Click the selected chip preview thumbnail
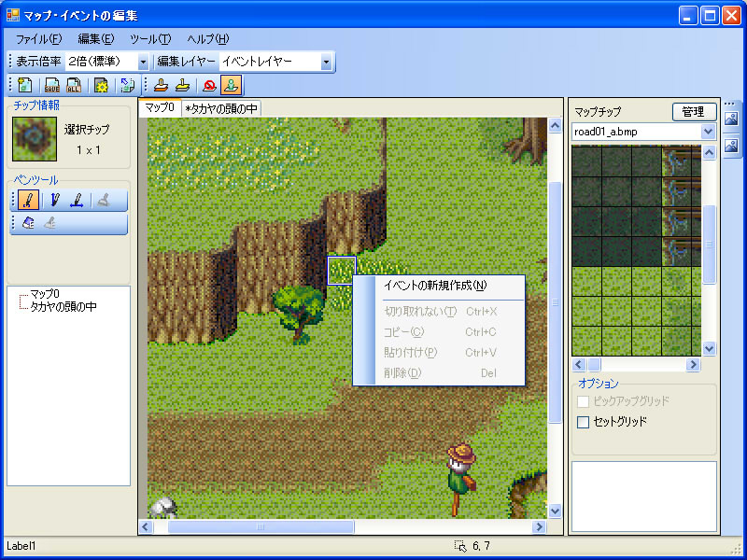Screen dimensions: 747x560 35,139
